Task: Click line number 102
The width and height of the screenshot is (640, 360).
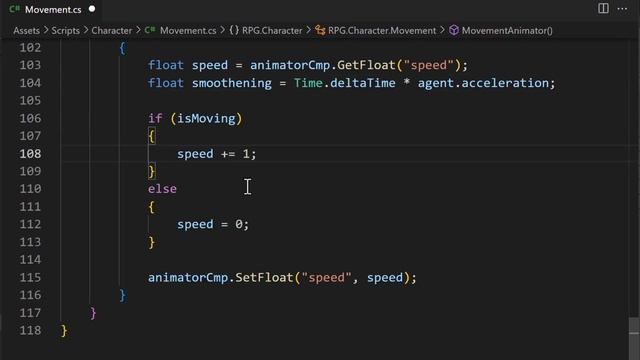Action: coord(30,48)
